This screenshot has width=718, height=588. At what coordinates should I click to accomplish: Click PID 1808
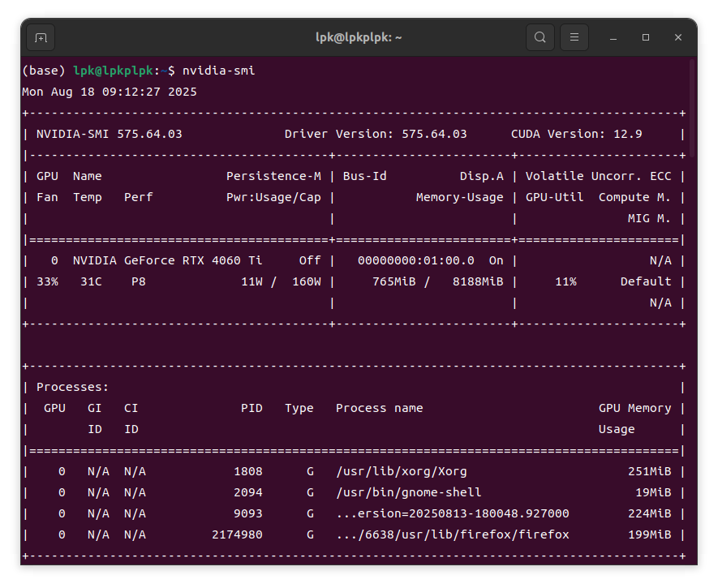pyautogui.click(x=248, y=471)
